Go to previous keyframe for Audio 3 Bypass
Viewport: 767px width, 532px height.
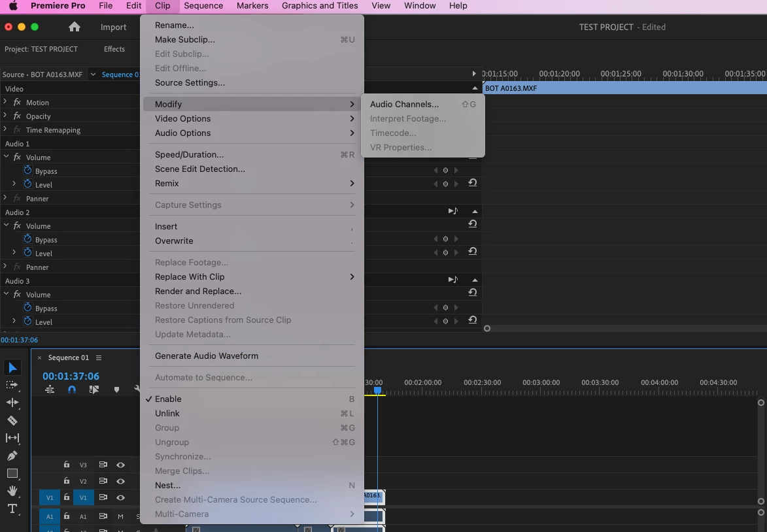(x=435, y=308)
